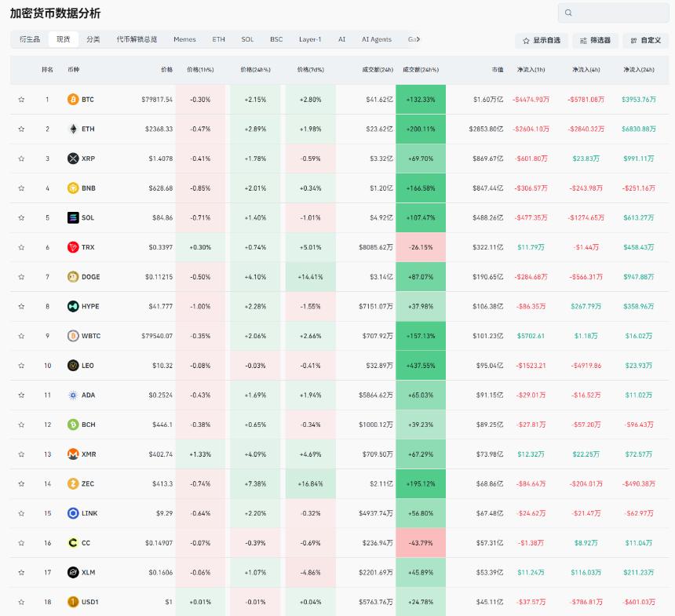Open the 自定义 customize button

[x=646, y=41]
